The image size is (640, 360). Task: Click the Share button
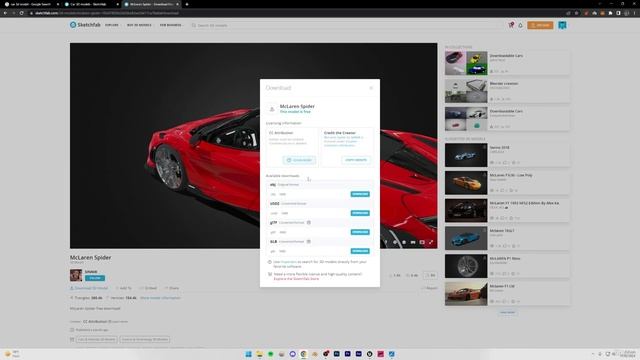coord(172,288)
